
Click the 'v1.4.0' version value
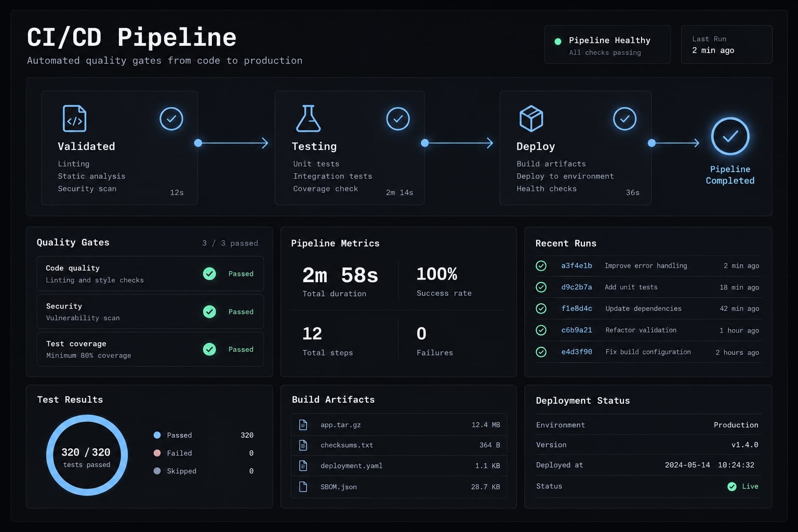(x=744, y=445)
